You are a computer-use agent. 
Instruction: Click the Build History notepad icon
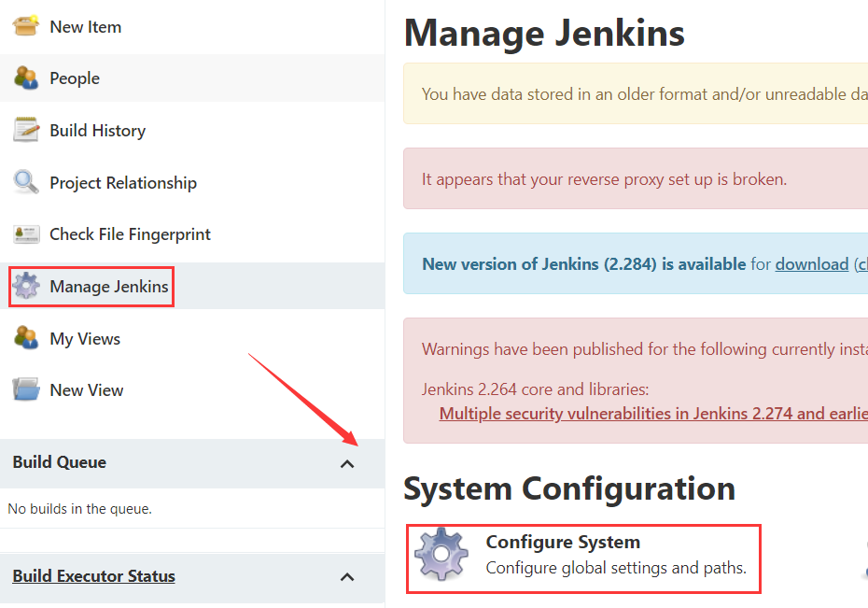(x=26, y=130)
